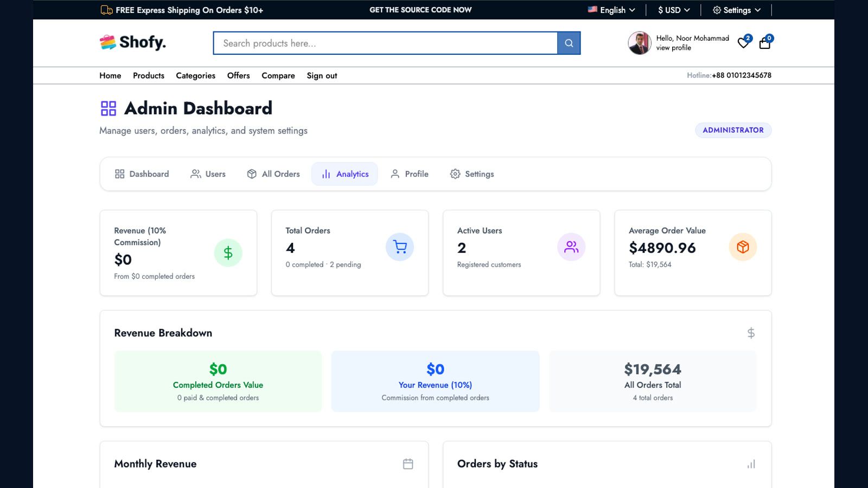Click Sign out in navigation

(x=322, y=75)
